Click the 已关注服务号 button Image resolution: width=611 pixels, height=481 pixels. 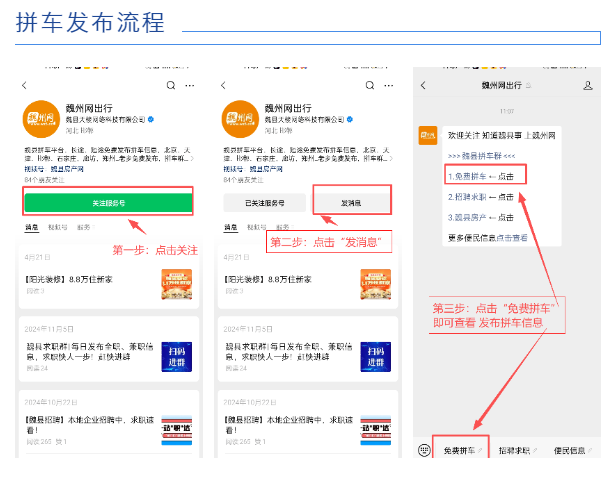262,203
